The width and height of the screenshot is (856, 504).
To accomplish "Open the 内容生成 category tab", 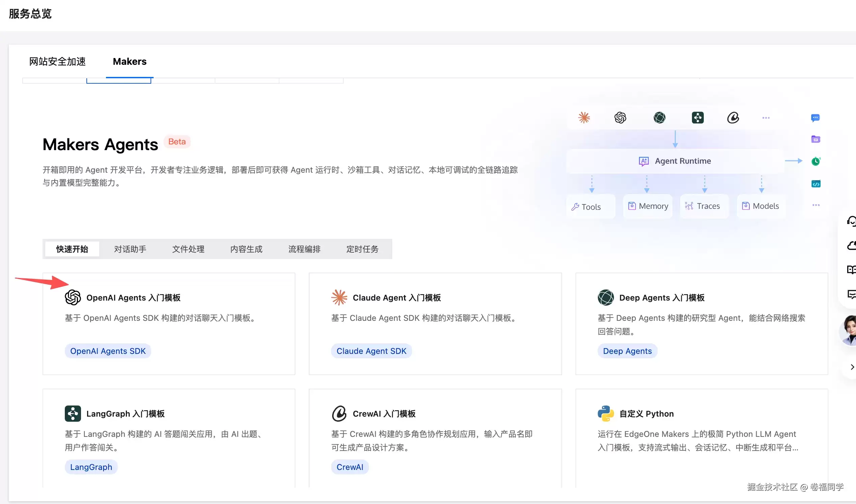I will point(246,249).
